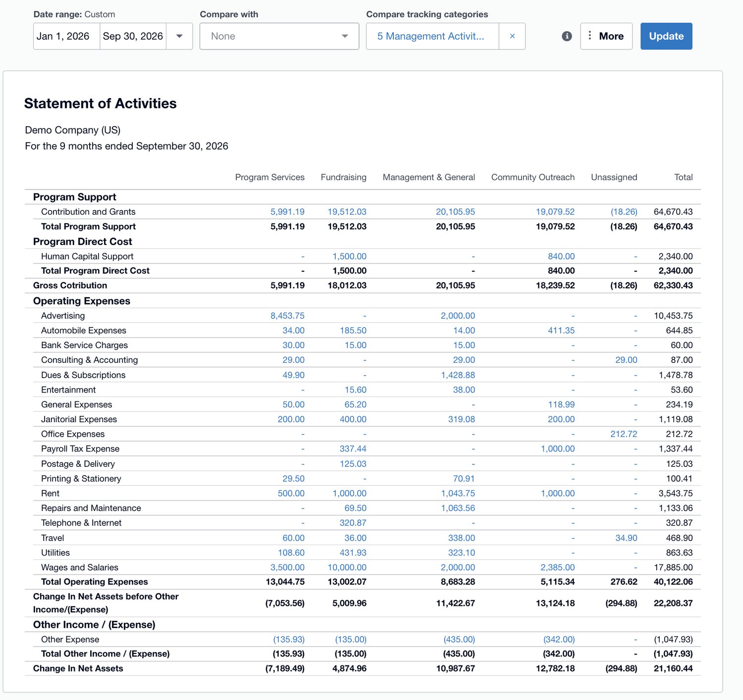Screen dimensions: 743x700
Task: Open Program Services Advertising 8,453.75
Action: click(287, 316)
